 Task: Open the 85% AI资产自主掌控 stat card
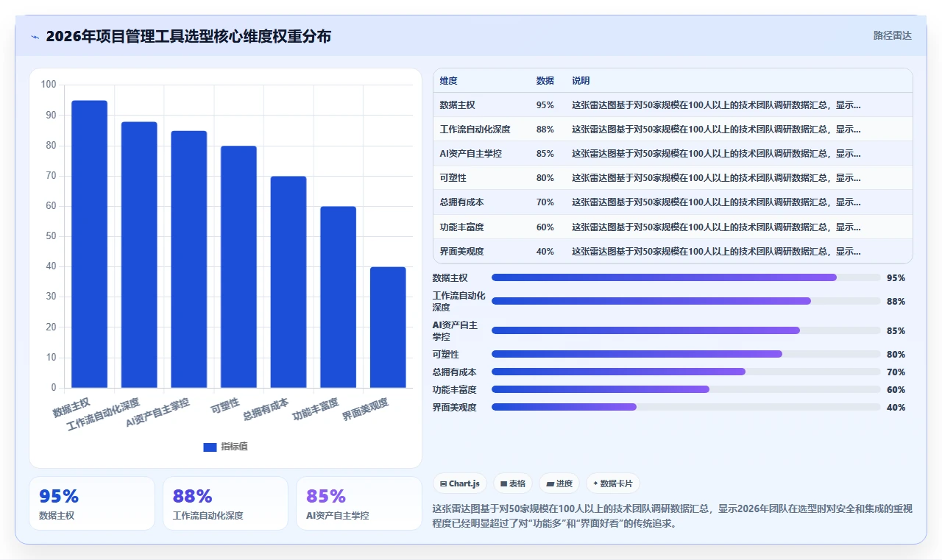click(359, 503)
